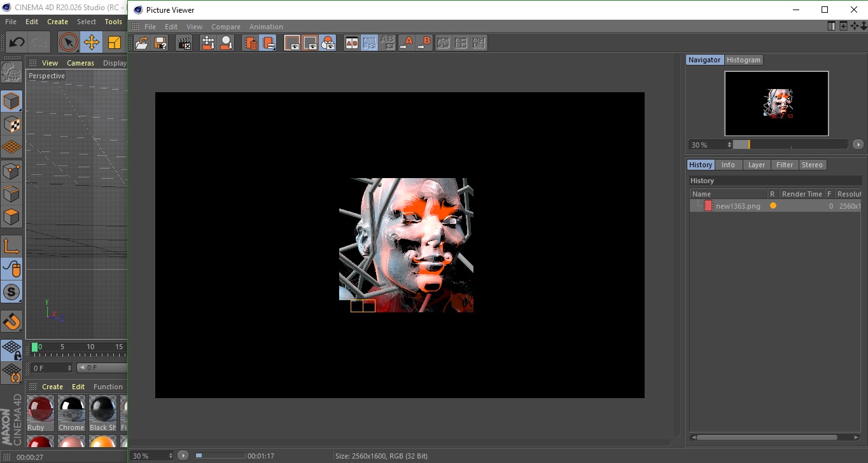Viewport: 868px width, 463px height.
Task: Click the history list notebook icon
Action: click(268, 43)
